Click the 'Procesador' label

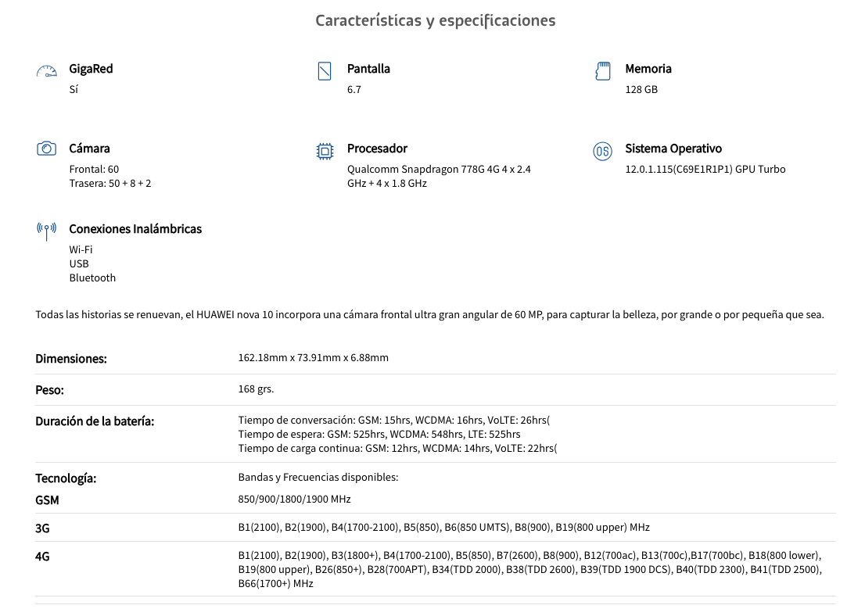coord(377,149)
